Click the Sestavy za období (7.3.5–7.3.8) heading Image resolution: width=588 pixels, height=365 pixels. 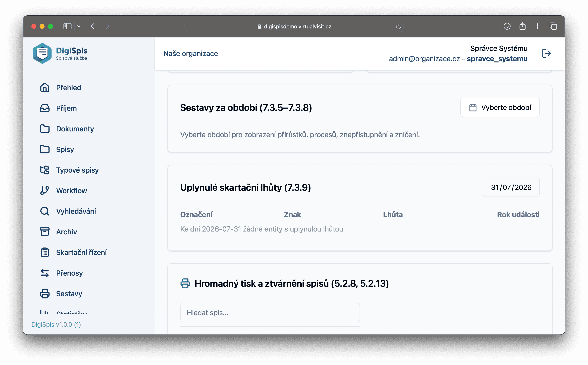click(246, 108)
